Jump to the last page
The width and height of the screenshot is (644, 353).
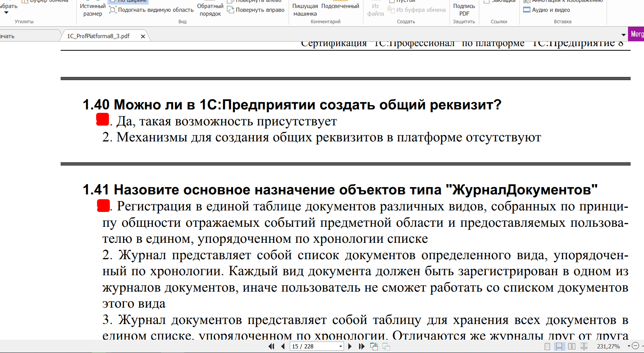[x=361, y=346]
